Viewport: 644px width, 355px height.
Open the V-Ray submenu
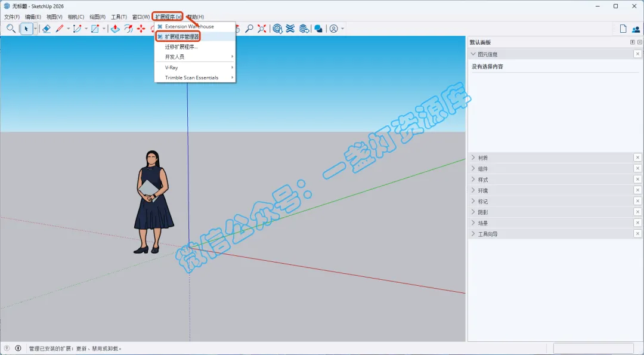(195, 67)
